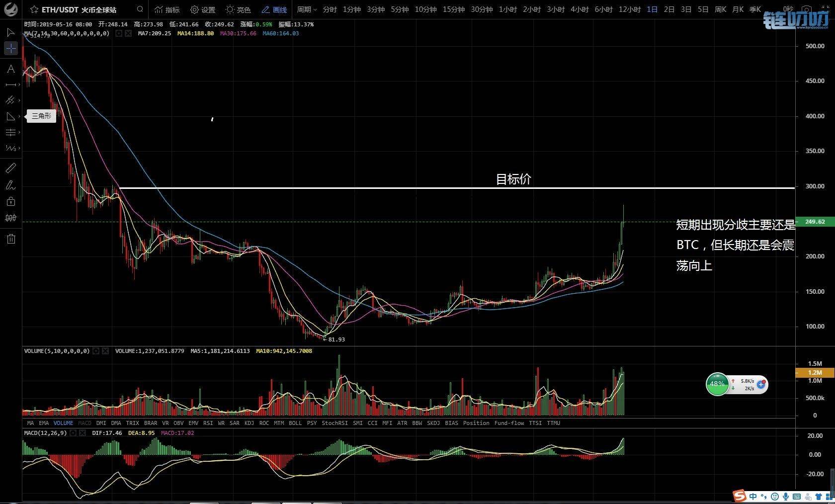Screen dimensions: 835x504
Task: Pick the ruler measurement tool
Action: 10,168
